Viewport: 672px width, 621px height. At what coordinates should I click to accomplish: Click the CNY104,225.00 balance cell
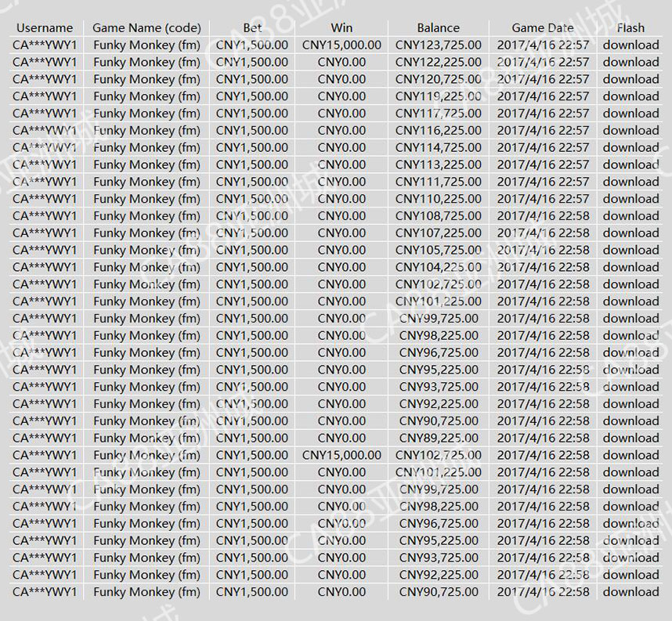click(438, 267)
